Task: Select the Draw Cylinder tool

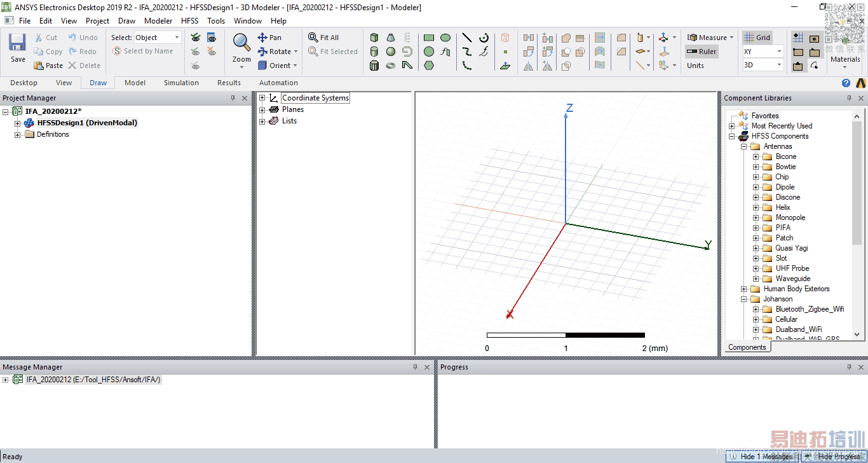Action: pyautogui.click(x=374, y=52)
